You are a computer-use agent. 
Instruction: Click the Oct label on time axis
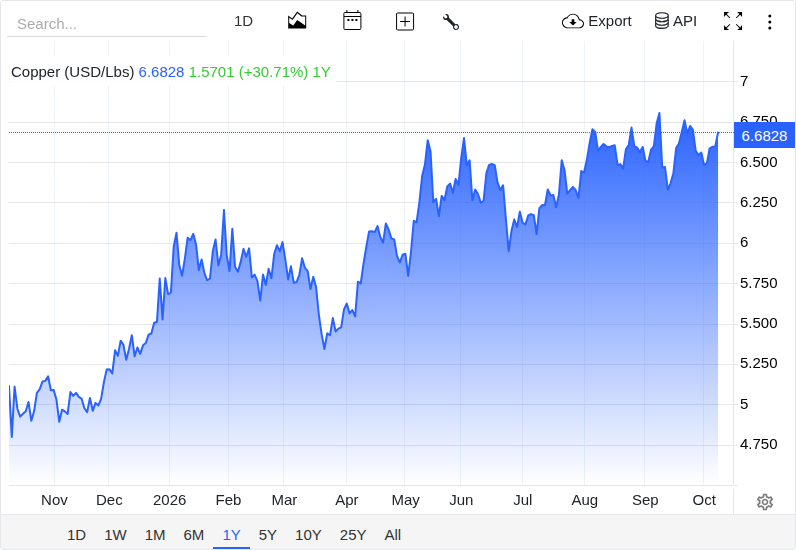point(704,500)
